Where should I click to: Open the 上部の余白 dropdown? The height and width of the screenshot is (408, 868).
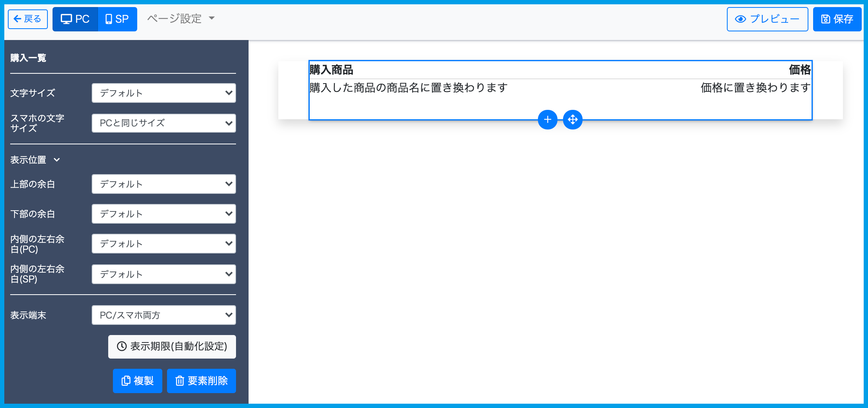point(163,184)
